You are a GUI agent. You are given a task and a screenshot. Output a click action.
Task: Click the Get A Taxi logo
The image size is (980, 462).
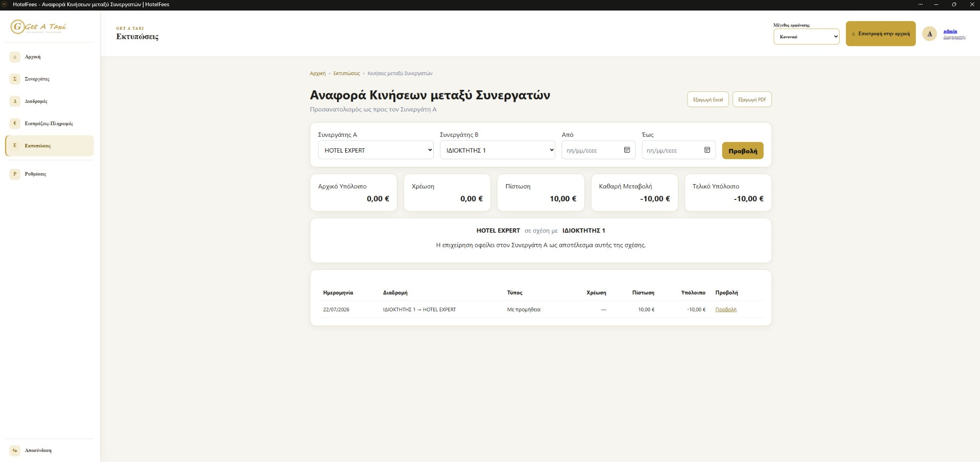tap(38, 26)
